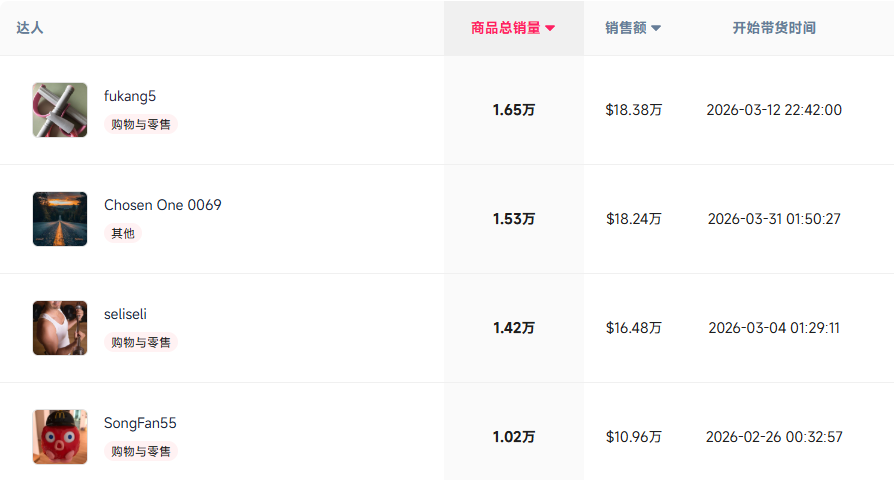Open Chosen One 0069 avatar image
The image size is (894, 480).
coord(60,219)
